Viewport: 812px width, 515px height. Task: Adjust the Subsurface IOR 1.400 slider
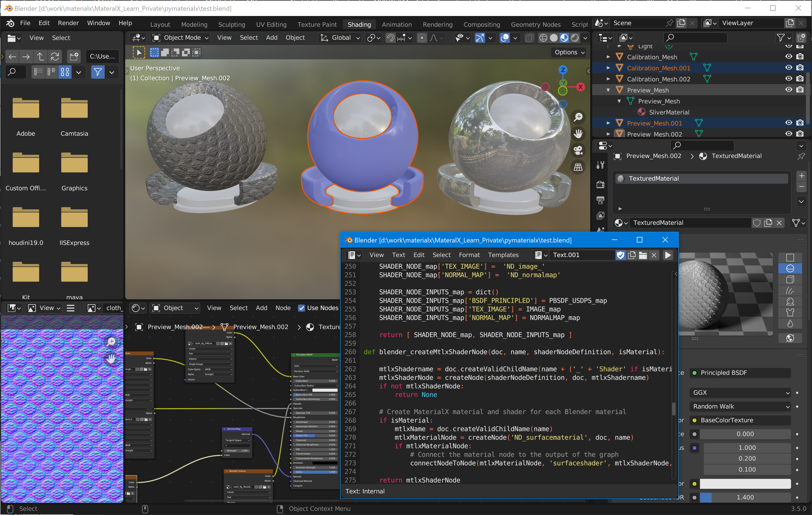pos(745,497)
